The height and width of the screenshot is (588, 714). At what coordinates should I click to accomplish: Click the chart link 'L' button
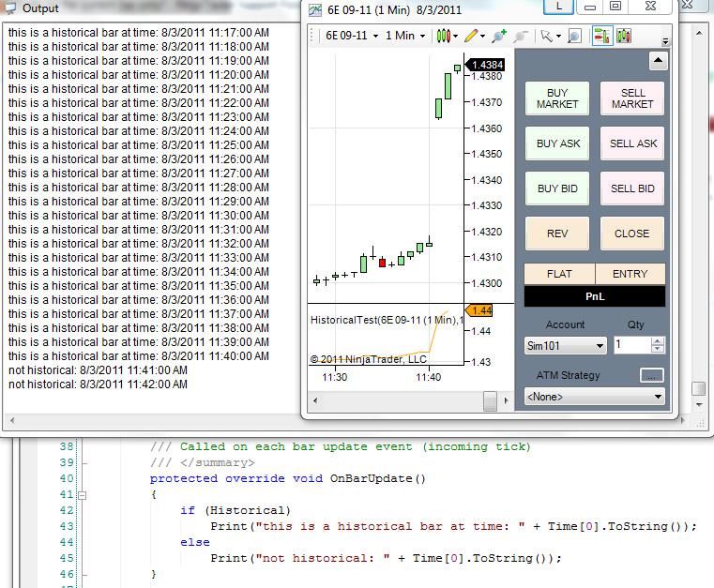pyautogui.click(x=559, y=7)
